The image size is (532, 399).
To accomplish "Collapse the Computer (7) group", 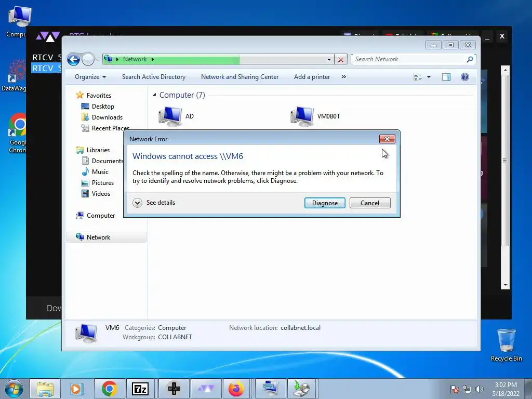I will coord(154,95).
